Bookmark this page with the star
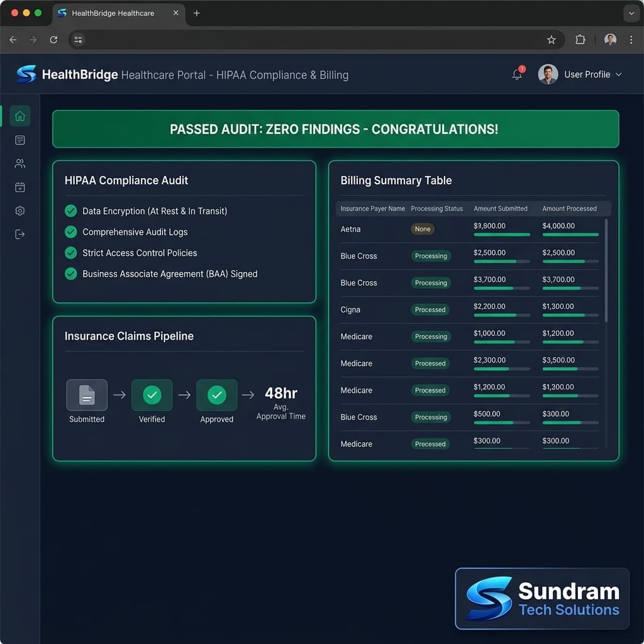This screenshot has height=644, width=644. [x=551, y=40]
